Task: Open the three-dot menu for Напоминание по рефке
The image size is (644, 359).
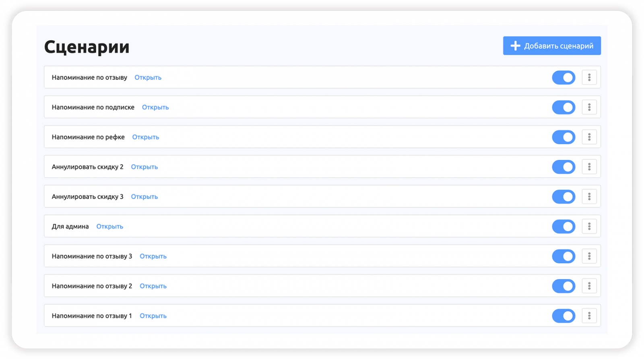Action: tap(589, 137)
